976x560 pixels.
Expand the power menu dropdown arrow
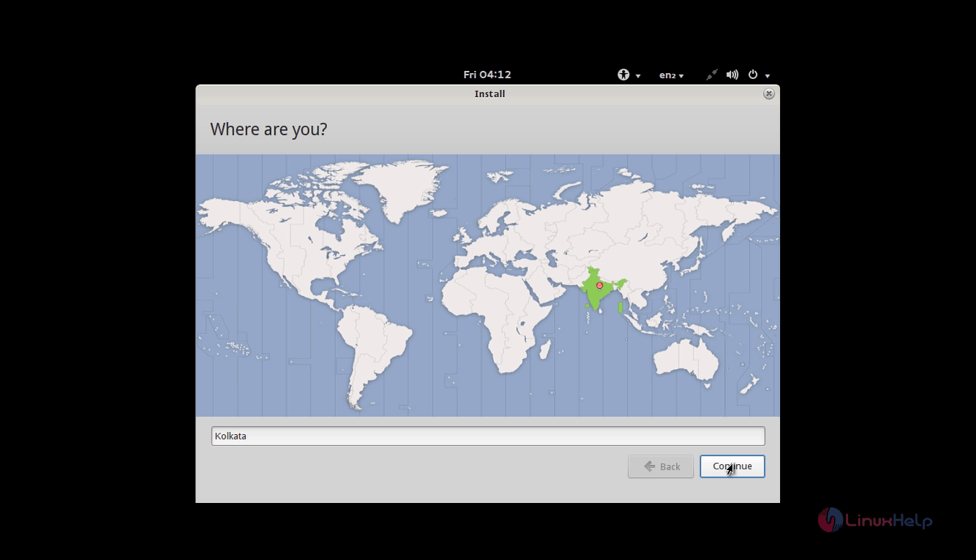pos(767,75)
